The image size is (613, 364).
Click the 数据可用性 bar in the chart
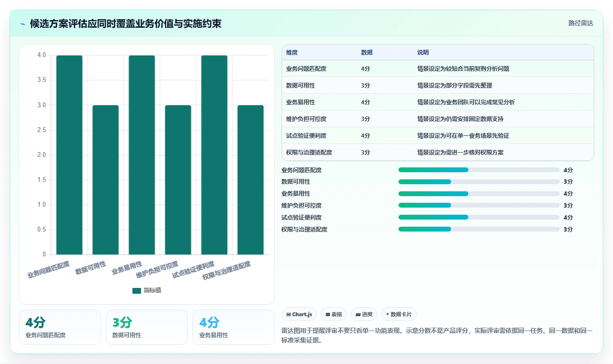click(x=105, y=180)
